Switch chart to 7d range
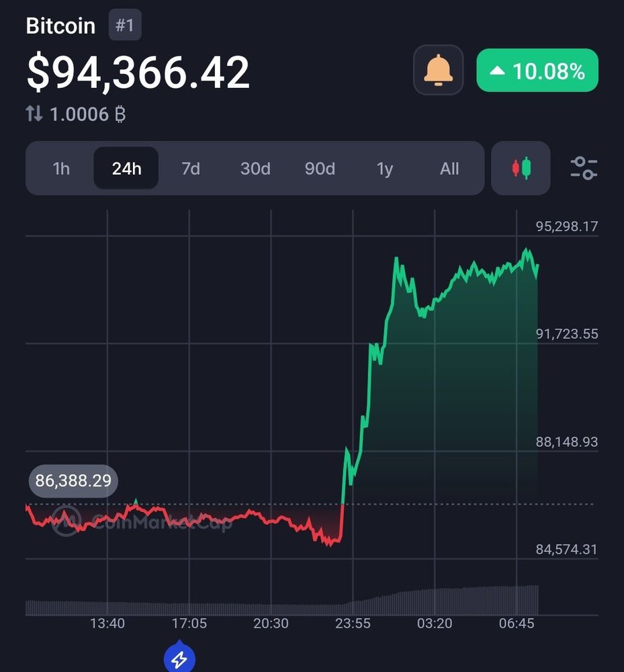 click(x=191, y=169)
